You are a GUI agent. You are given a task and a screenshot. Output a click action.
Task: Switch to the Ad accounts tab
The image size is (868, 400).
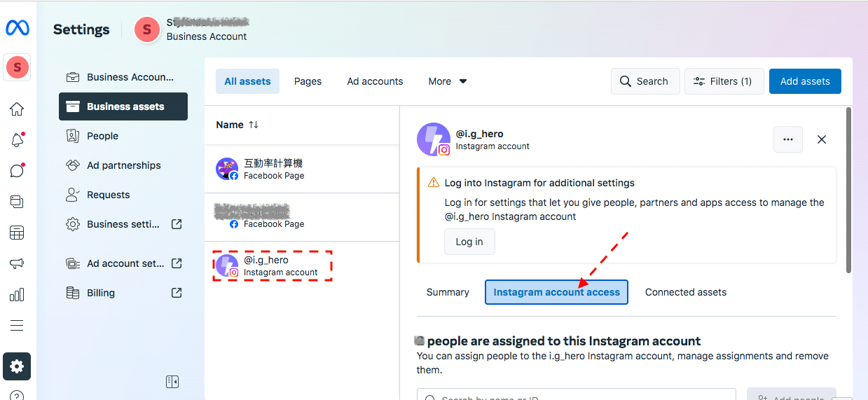tap(375, 81)
